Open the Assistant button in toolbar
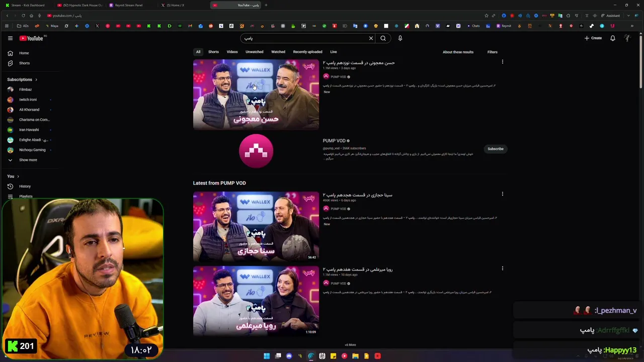644x362 pixels. pos(611,16)
